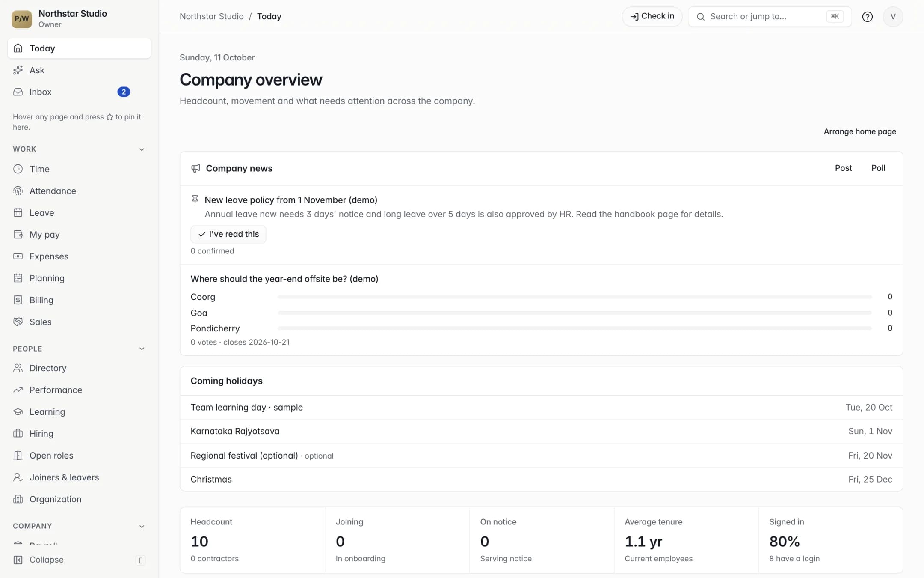Click the Check in button
Viewport: 924px width, 578px height.
click(x=652, y=17)
